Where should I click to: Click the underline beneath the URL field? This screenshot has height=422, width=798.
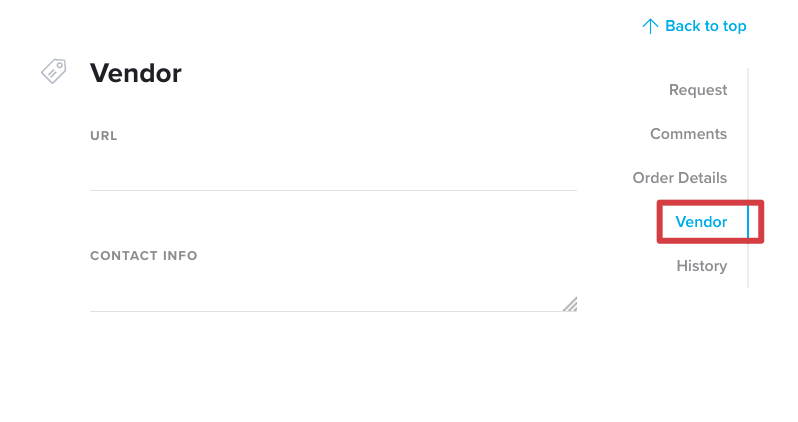333,190
